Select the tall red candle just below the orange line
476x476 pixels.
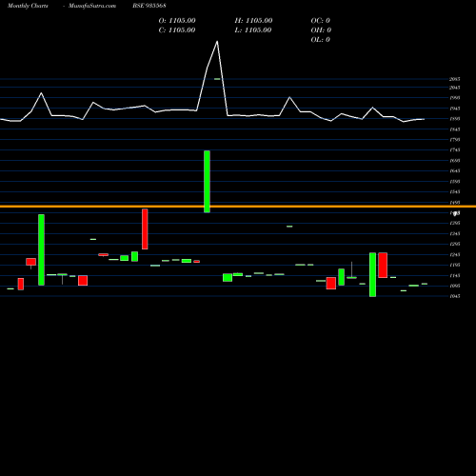[145, 229]
